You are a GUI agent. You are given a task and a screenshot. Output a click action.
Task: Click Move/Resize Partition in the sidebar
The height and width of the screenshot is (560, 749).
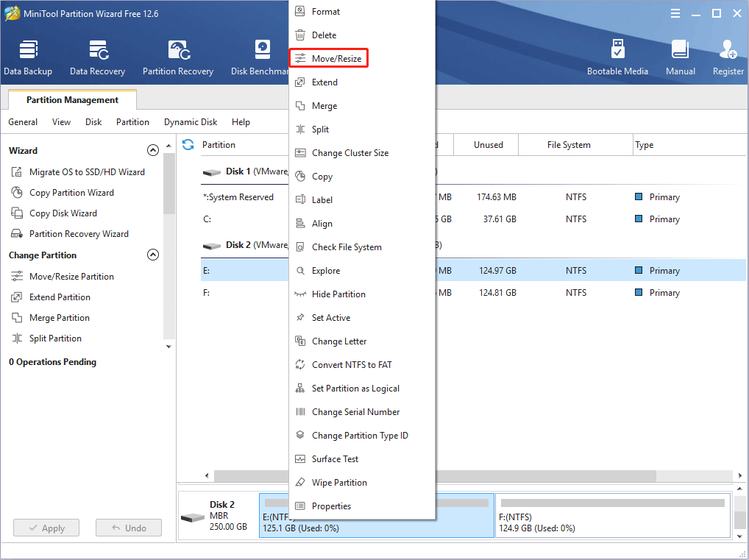(x=63, y=276)
